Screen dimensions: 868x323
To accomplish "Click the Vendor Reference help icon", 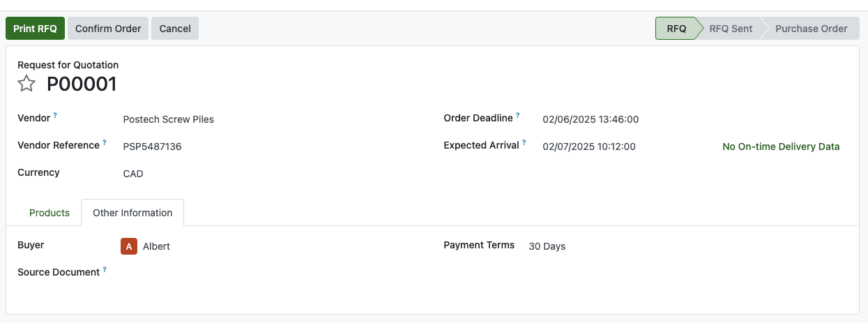I will [105, 142].
